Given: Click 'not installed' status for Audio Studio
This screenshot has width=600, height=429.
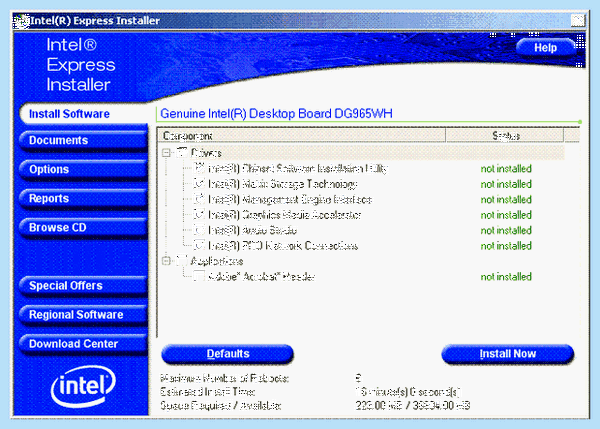Looking at the screenshot, I should (x=506, y=230).
